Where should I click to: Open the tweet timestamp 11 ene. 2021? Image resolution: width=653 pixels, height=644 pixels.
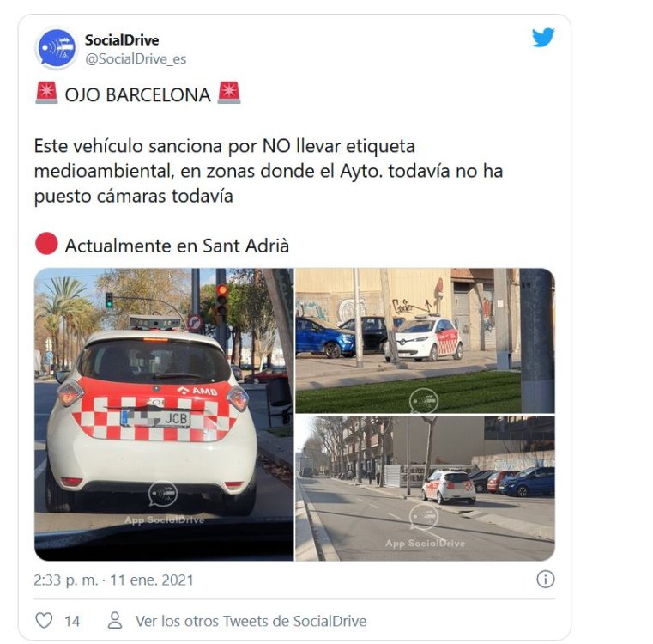click(113, 580)
